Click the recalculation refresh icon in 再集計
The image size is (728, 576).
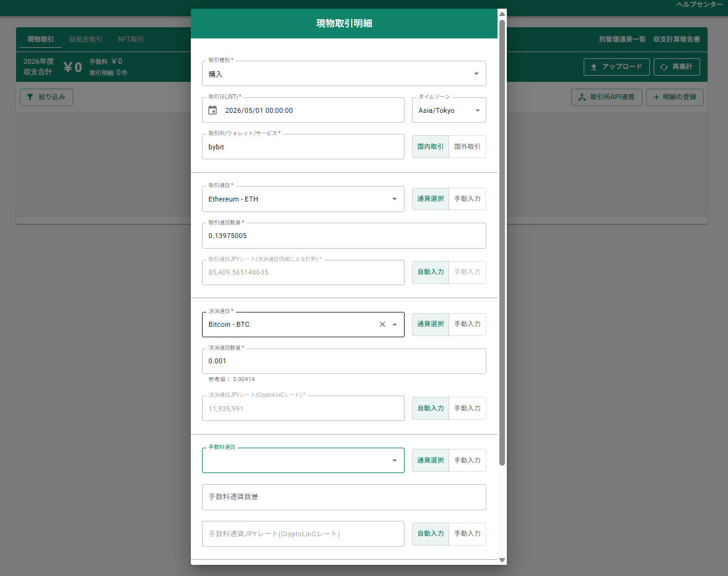click(664, 67)
